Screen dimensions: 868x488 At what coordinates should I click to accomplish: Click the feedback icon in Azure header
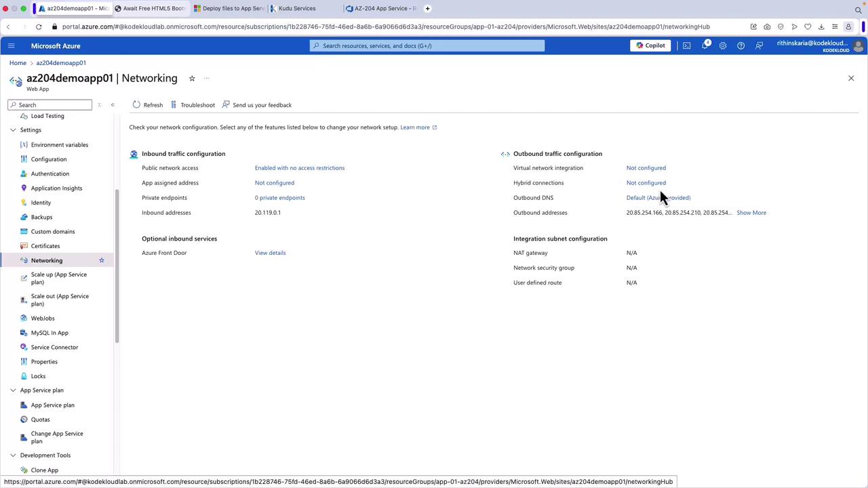coord(759,45)
